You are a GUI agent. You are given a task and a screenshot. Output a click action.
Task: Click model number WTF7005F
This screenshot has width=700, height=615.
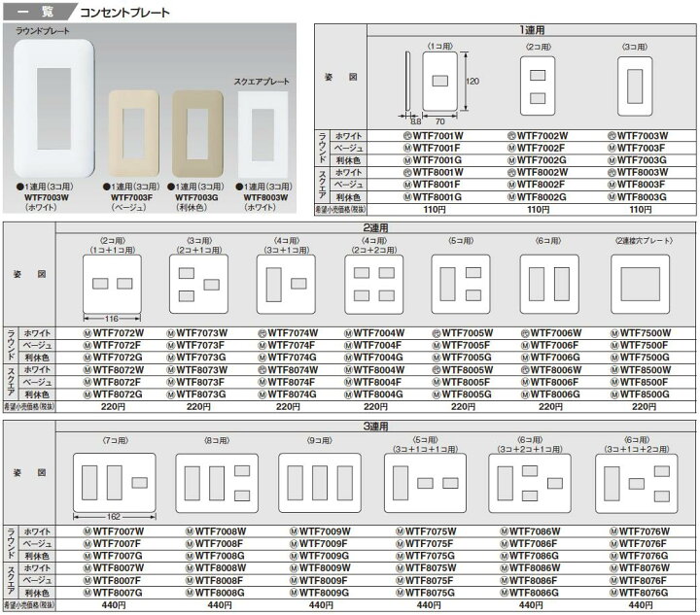pos(466,345)
